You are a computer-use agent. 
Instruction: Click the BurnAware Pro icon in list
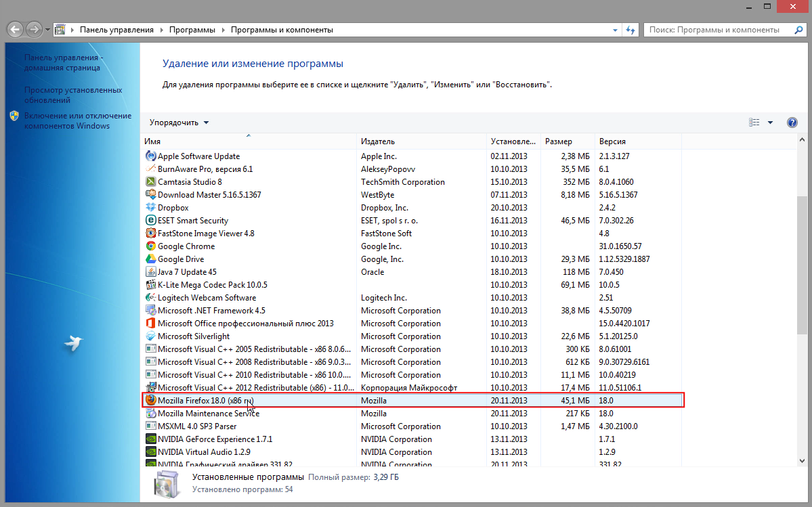[x=151, y=169]
